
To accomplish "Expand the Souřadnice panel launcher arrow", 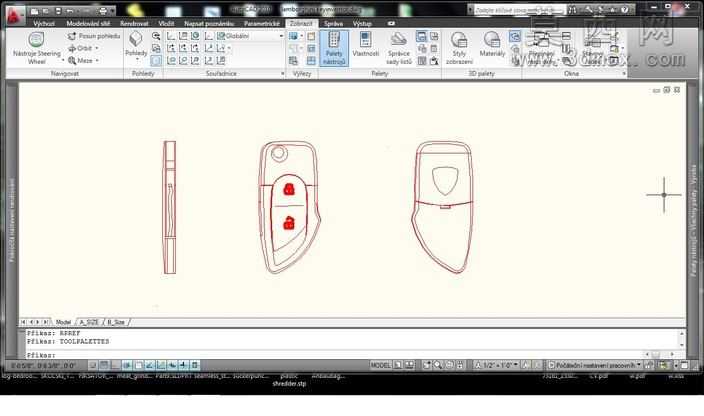I will pyautogui.click(x=282, y=74).
